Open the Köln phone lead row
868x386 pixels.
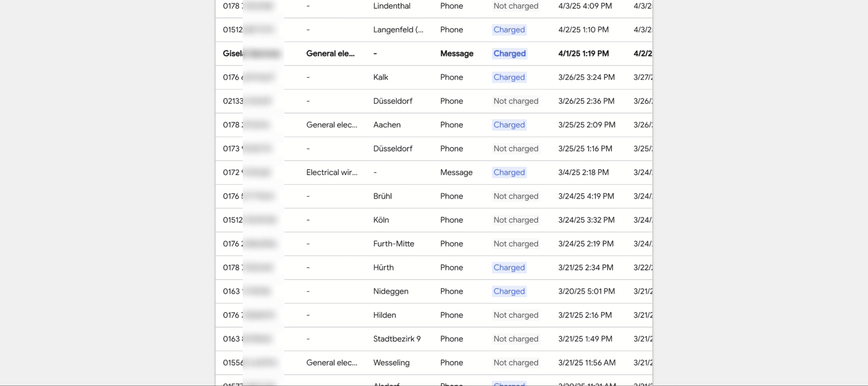tap(381, 220)
